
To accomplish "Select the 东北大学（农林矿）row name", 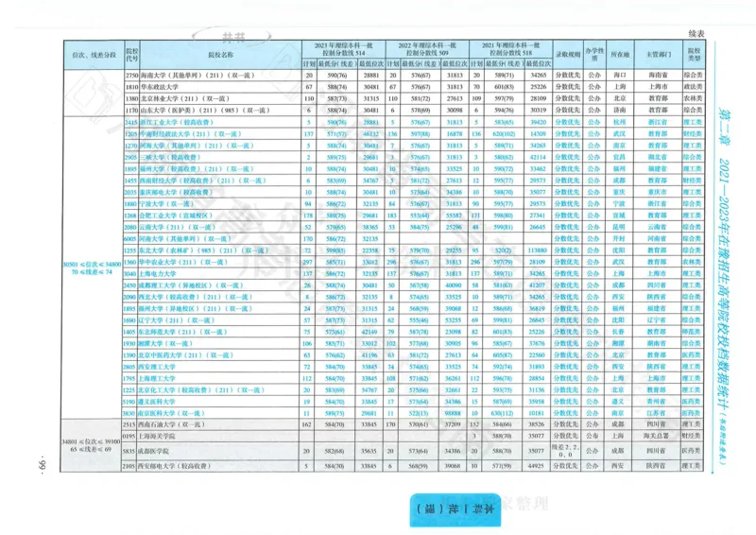I will (203, 250).
